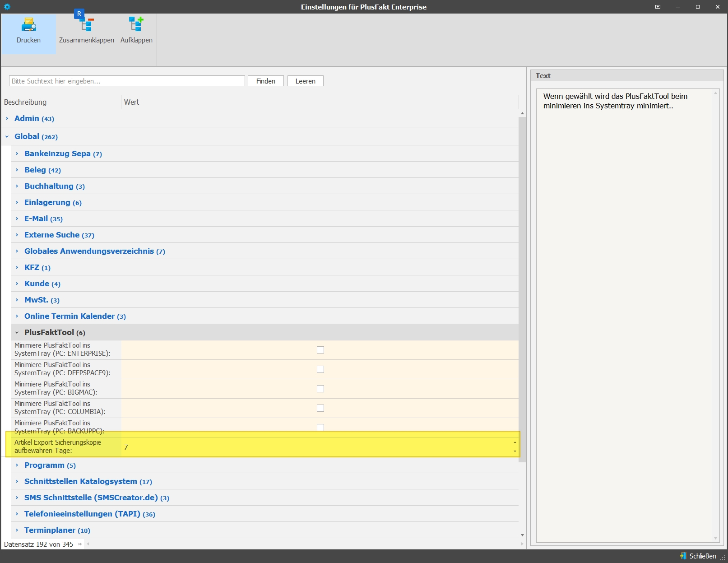Click the Aufklappen expand tree icon
728x563 pixels.
[136, 24]
